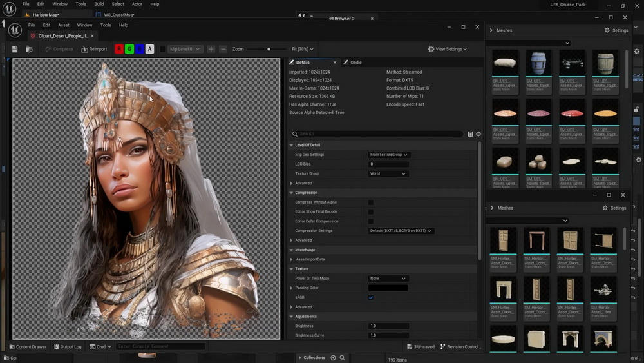Open Details panel settings gear

(x=478, y=134)
